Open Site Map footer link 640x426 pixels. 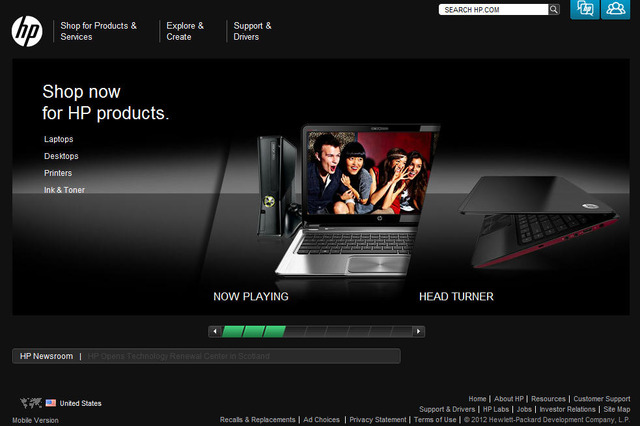617,409
